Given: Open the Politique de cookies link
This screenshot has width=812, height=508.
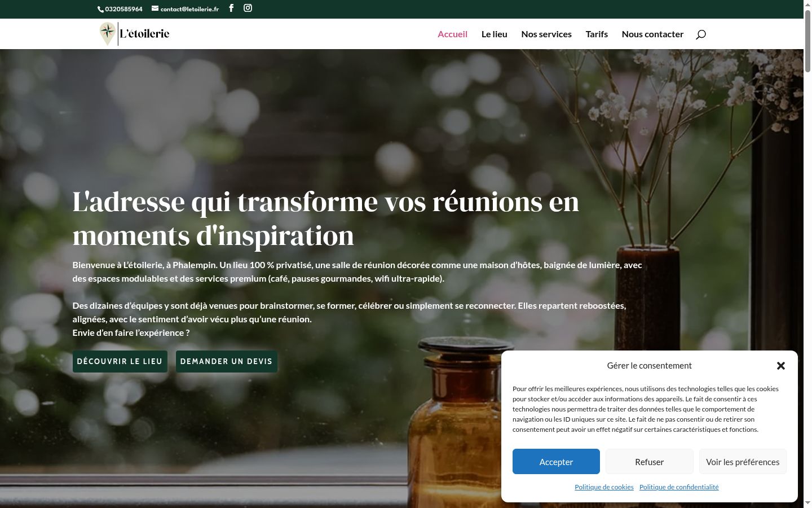Looking at the screenshot, I should (x=604, y=487).
